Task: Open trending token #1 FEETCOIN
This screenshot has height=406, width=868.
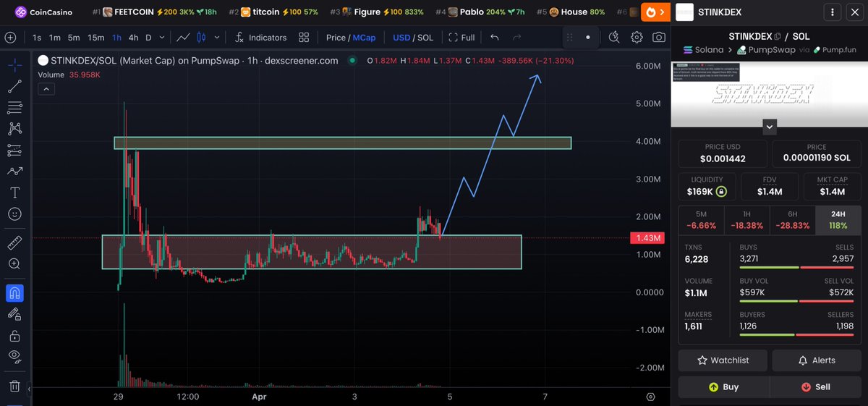Action: (154, 12)
